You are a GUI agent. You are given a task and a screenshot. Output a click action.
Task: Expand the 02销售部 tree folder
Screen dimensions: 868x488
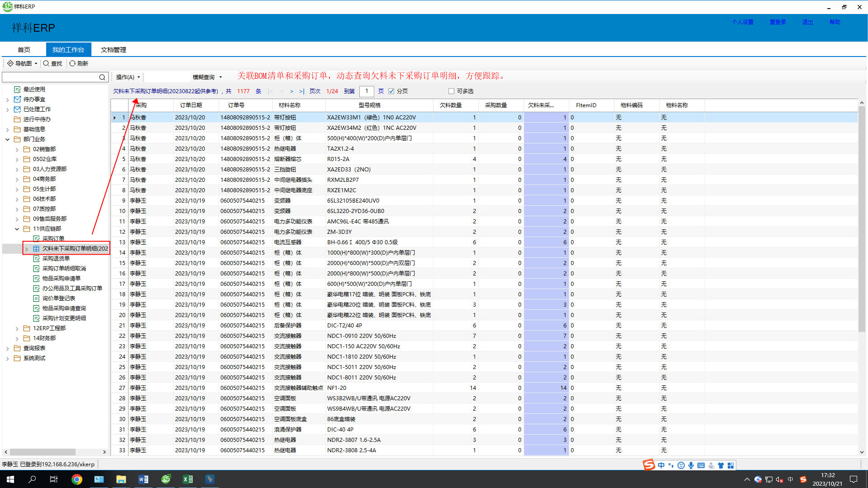(x=17, y=149)
